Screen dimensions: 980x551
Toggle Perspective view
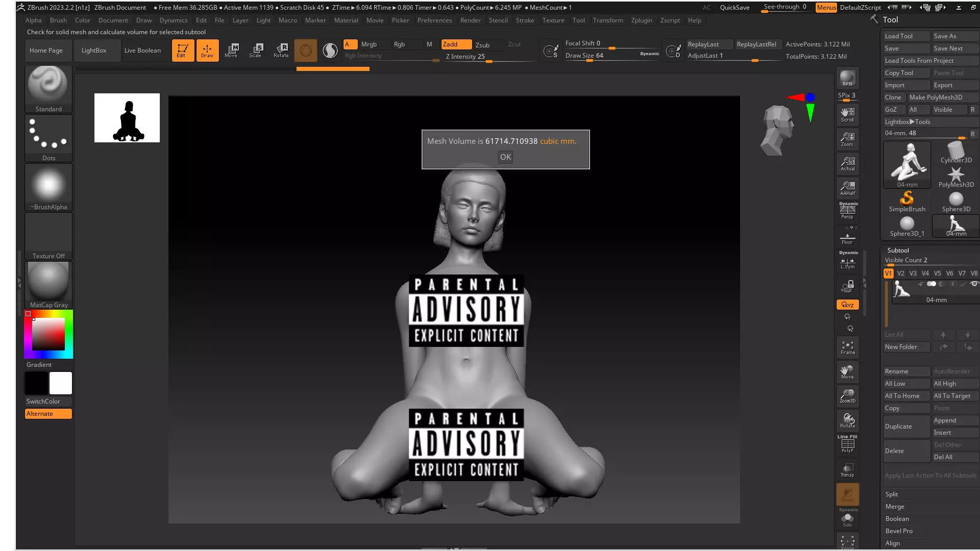click(x=847, y=211)
